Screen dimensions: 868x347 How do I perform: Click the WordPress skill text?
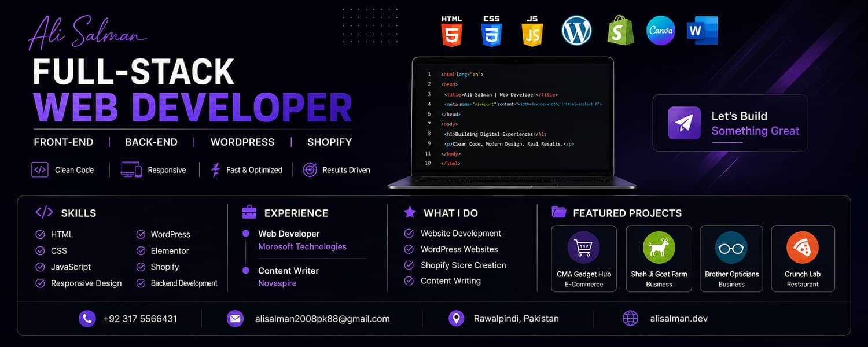click(170, 234)
